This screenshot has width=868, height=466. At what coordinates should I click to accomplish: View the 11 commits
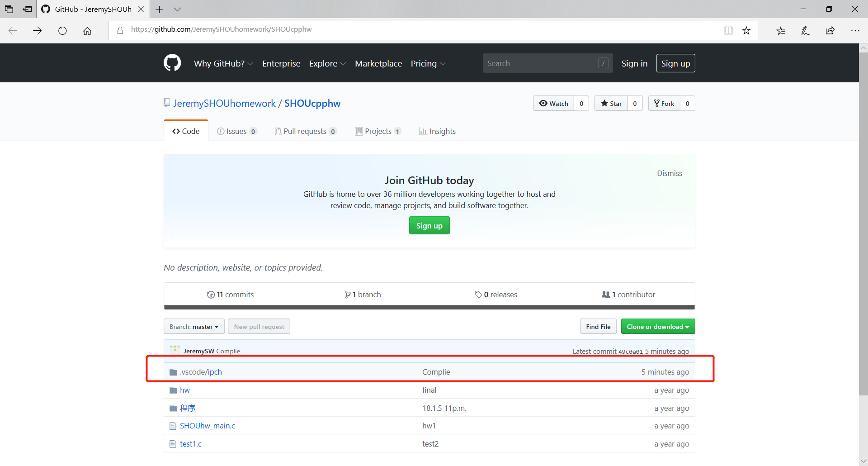231,295
